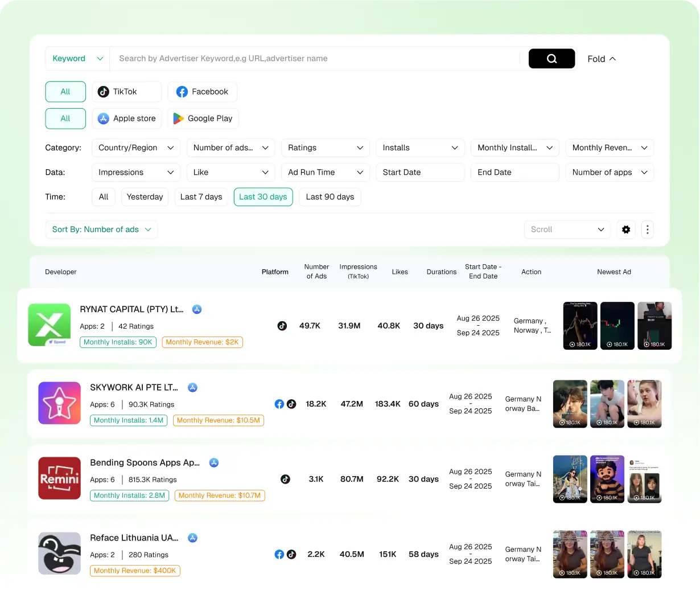Collapse the filters with the Fold control
This screenshot has width=700, height=590.
(x=601, y=59)
